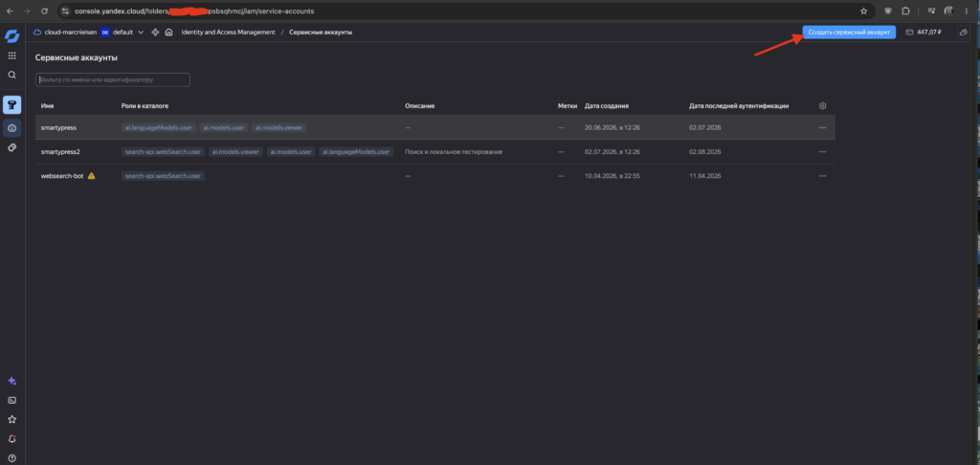Open the help question-mark icon
This screenshot has height=465, width=980.
11,458
